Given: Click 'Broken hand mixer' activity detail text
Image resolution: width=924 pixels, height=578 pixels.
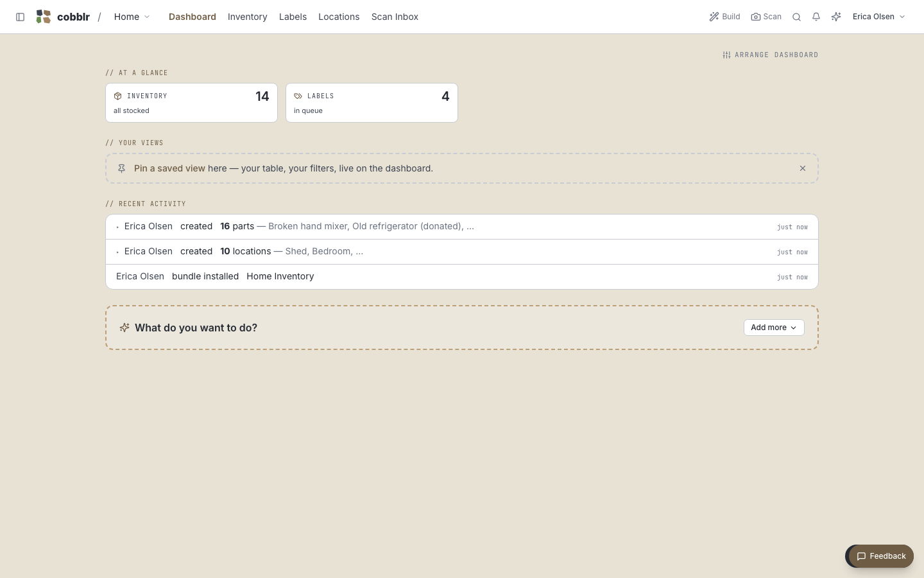Looking at the screenshot, I should [307, 226].
